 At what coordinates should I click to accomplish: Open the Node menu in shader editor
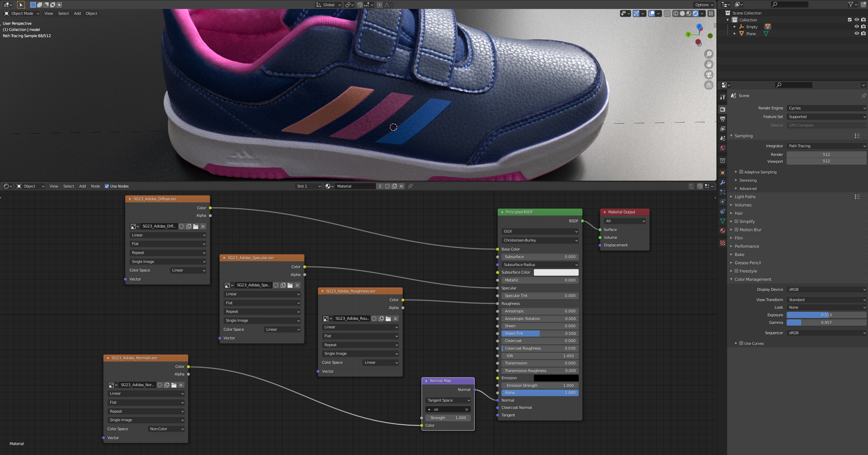[x=95, y=186]
